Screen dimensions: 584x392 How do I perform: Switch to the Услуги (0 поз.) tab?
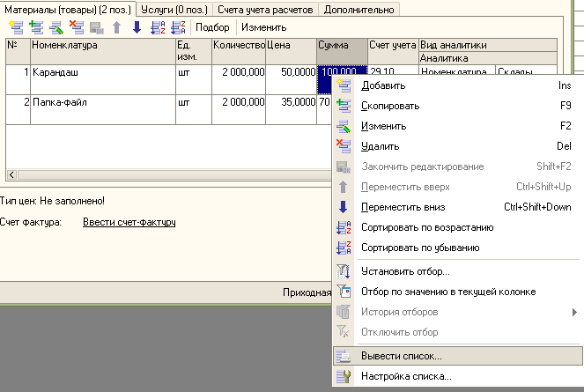click(x=174, y=10)
